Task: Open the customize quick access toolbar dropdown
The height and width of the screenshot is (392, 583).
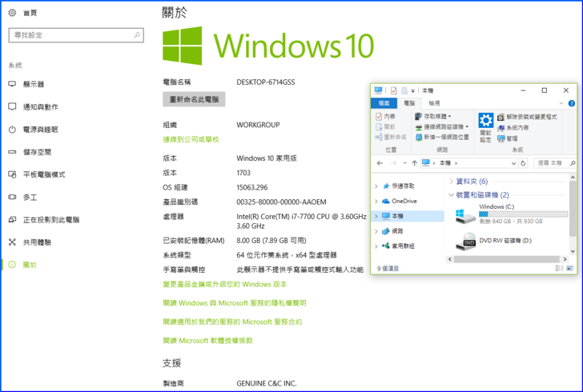Action: pyautogui.click(x=412, y=90)
